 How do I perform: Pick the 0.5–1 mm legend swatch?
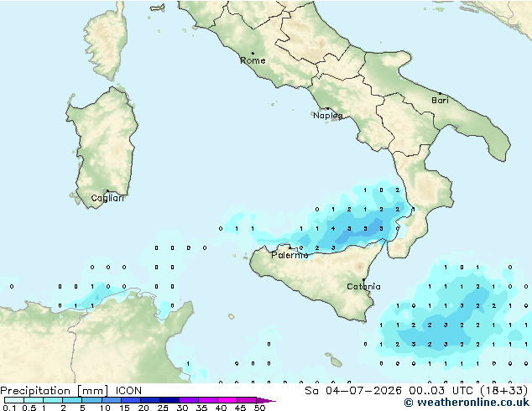click(x=34, y=400)
